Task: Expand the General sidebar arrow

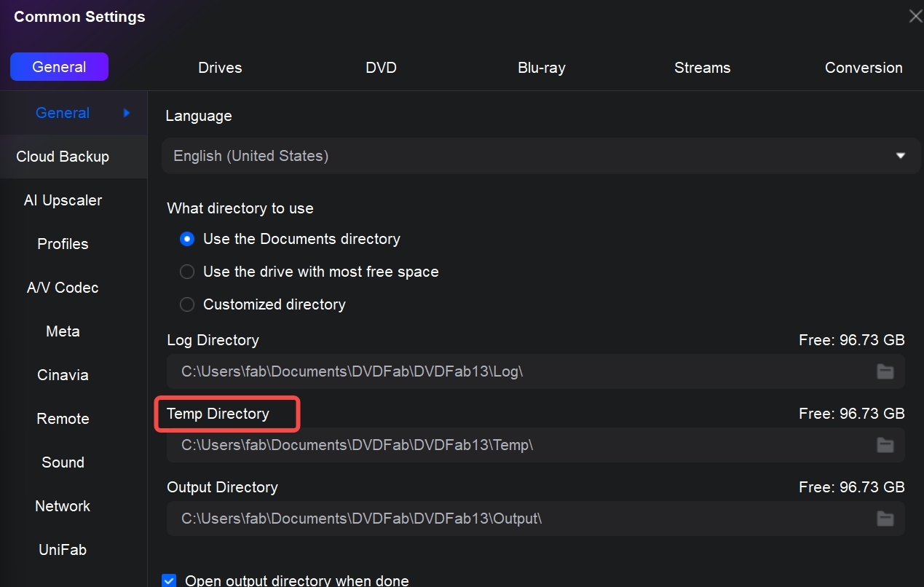Action: coord(127,113)
